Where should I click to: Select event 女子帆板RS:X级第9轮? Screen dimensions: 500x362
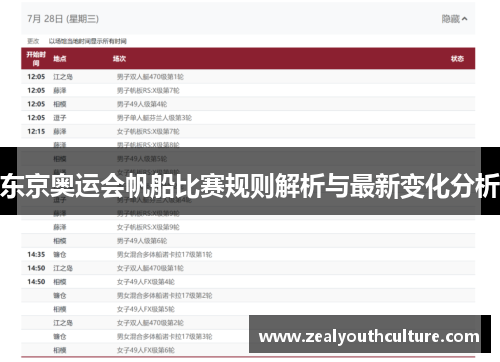[x=148, y=227]
